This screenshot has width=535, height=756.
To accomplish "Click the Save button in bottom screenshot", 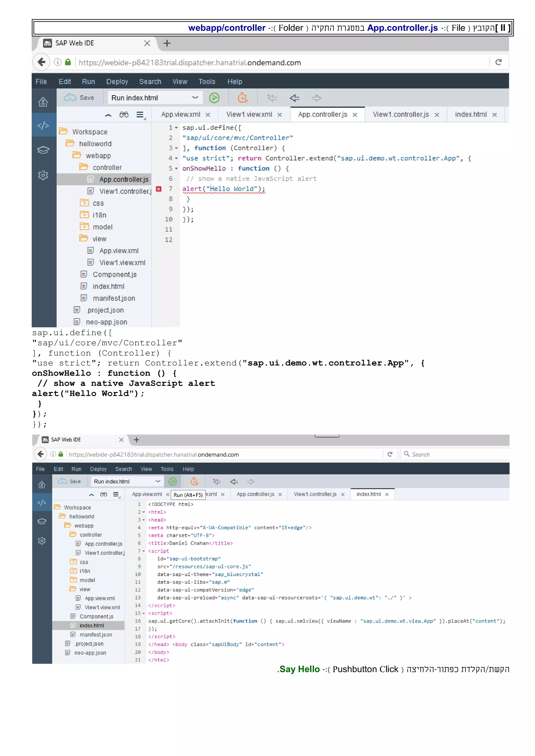I will point(69,481).
